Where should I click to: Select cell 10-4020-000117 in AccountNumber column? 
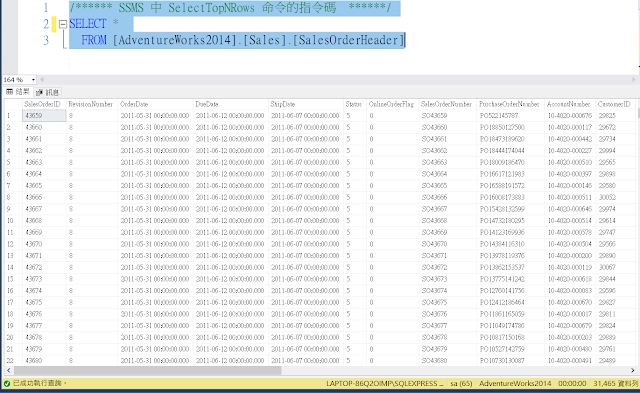click(x=570, y=127)
